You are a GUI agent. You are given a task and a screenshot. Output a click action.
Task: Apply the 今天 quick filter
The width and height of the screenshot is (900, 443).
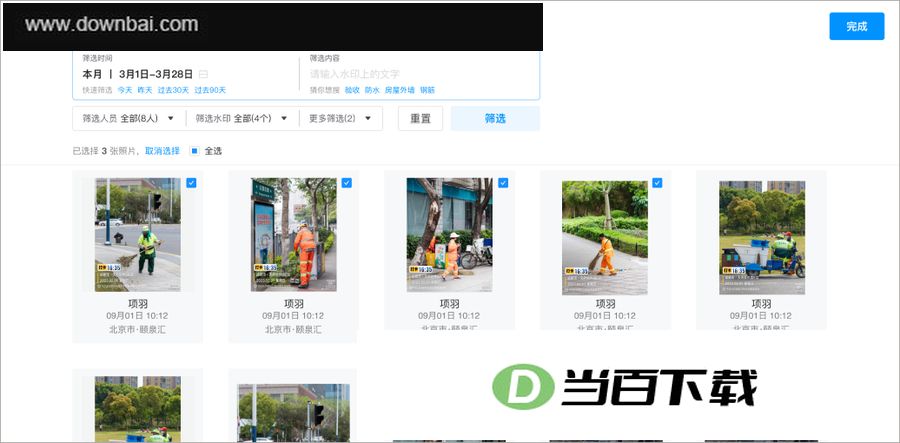pos(125,90)
